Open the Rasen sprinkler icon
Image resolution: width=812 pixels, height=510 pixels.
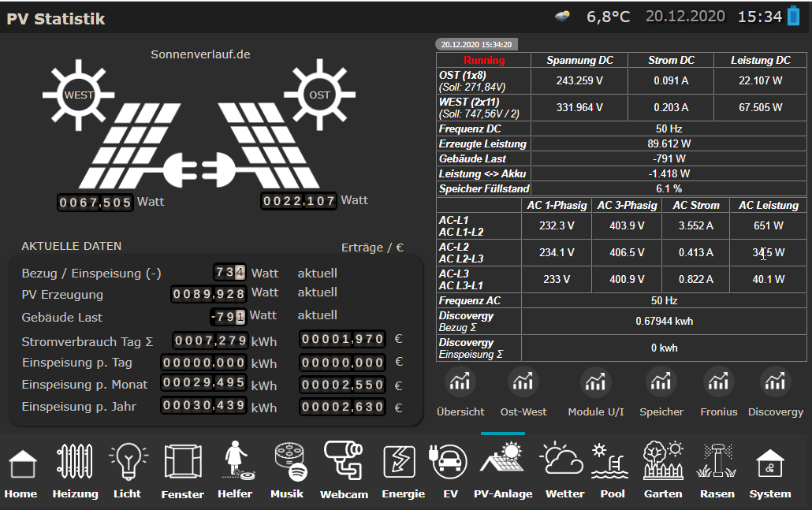[716, 463]
